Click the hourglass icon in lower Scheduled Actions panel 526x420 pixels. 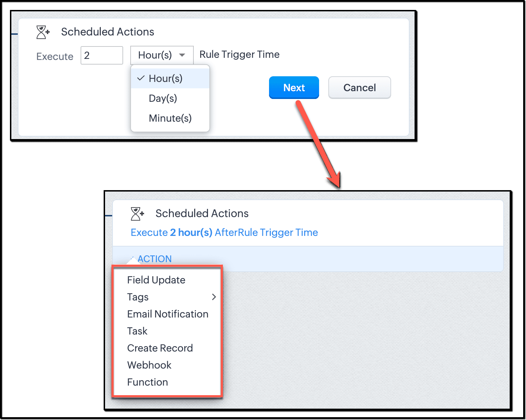tap(137, 214)
